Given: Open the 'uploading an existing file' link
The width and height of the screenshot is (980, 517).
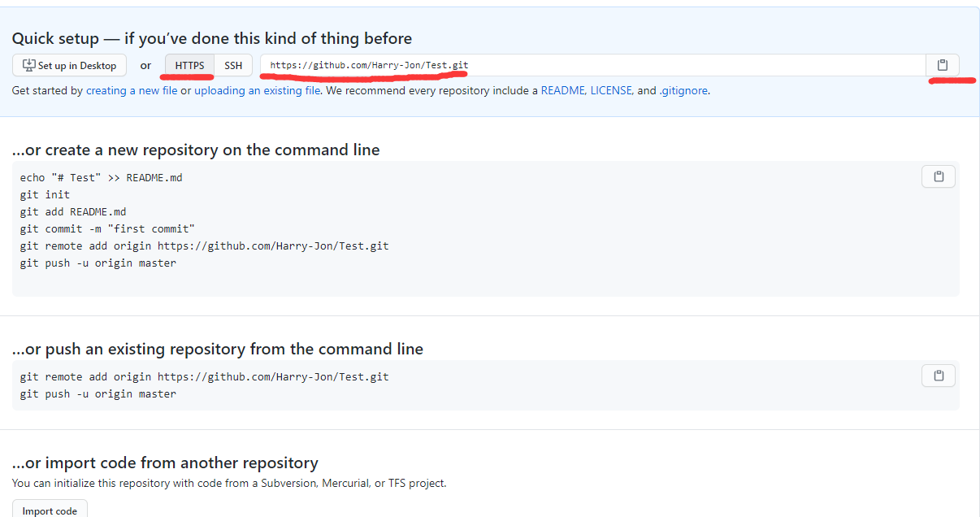Looking at the screenshot, I should pos(257,91).
